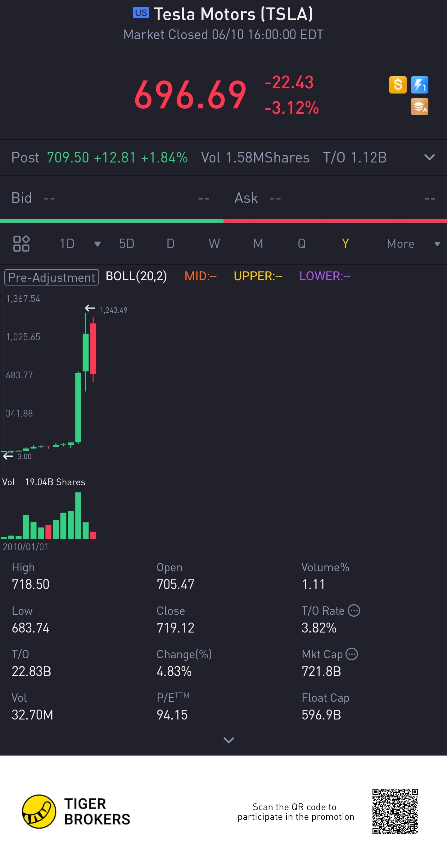Select the D daily chart tab
This screenshot has width=447, height=868.
[171, 244]
